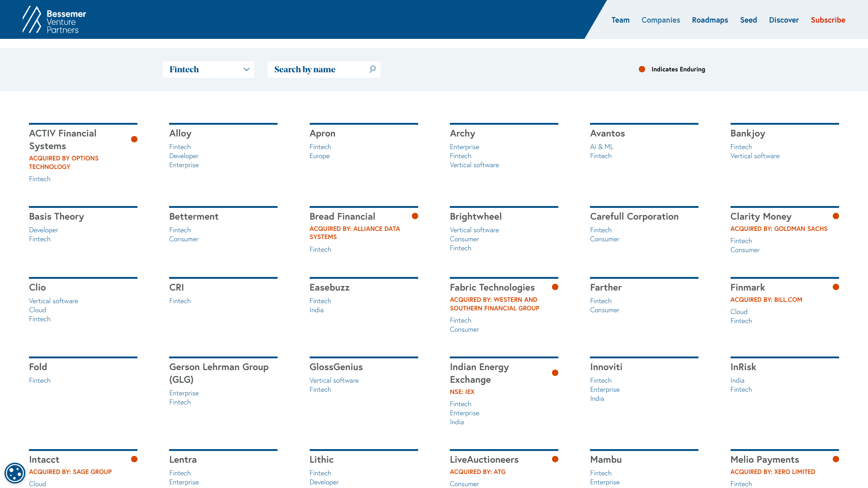This screenshot has width=868, height=488.
Task: Open the Team menu item
Action: tap(620, 20)
